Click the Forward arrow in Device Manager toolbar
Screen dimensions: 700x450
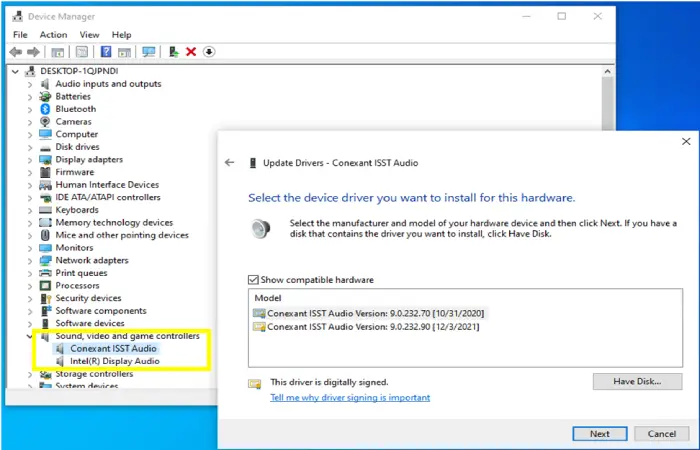(x=33, y=52)
